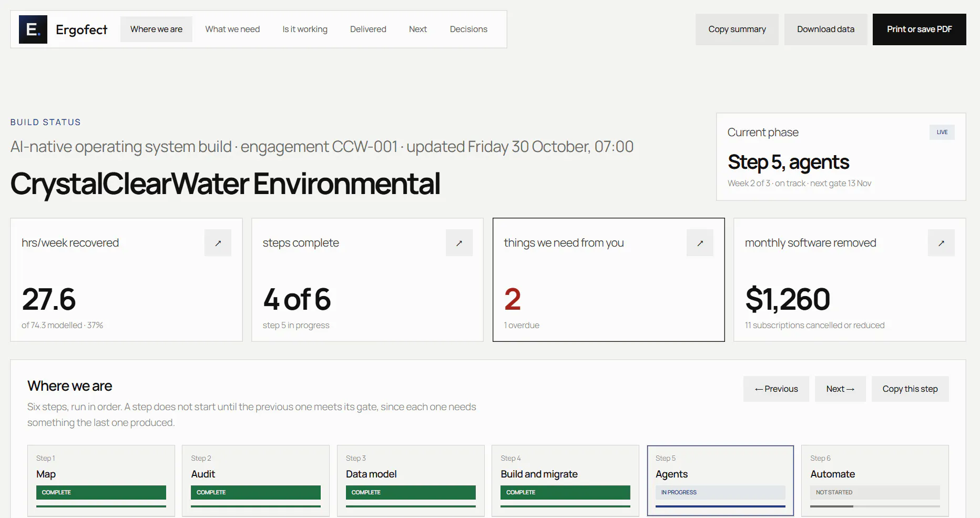Image resolution: width=980 pixels, height=518 pixels.
Task: Click the Agents step progress bar
Action: [720, 506]
